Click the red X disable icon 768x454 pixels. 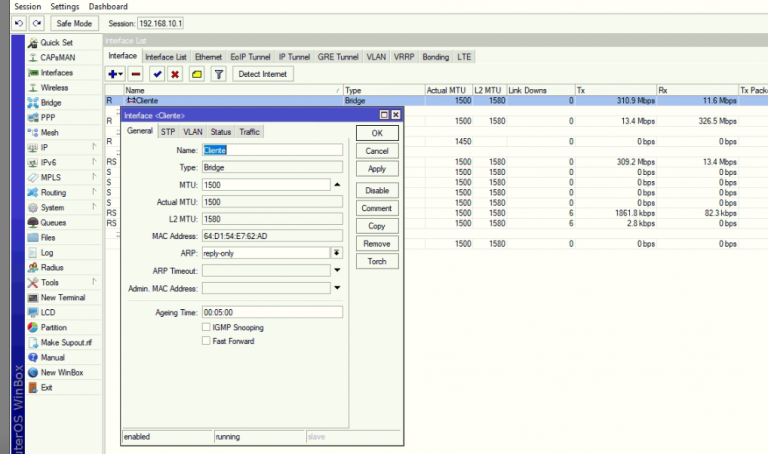(x=176, y=74)
